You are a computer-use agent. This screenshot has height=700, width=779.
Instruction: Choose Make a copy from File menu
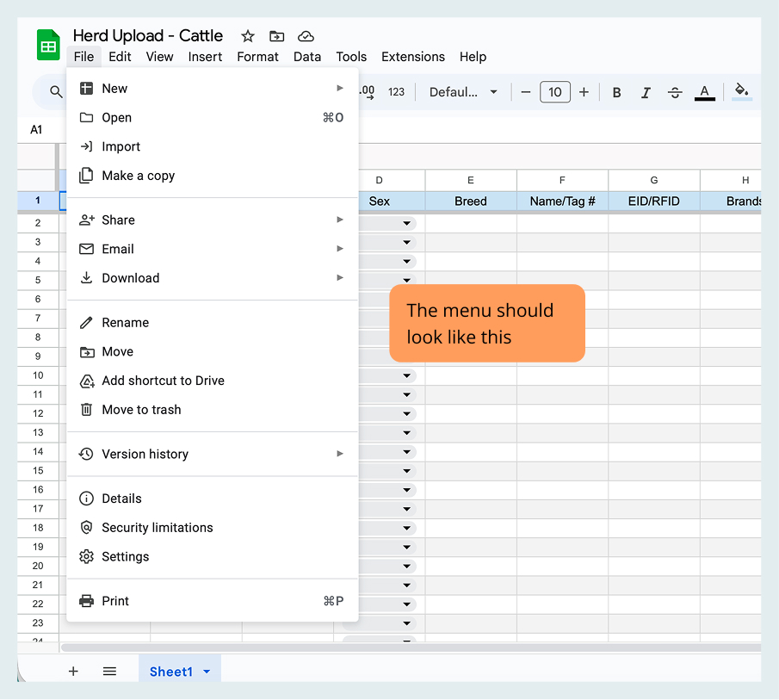pos(138,176)
